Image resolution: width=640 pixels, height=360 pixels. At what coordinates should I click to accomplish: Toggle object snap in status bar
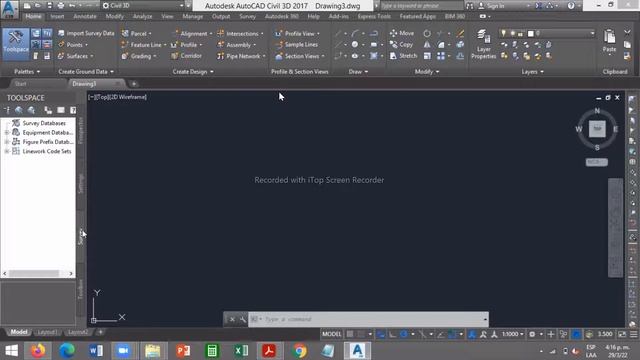[452, 334]
